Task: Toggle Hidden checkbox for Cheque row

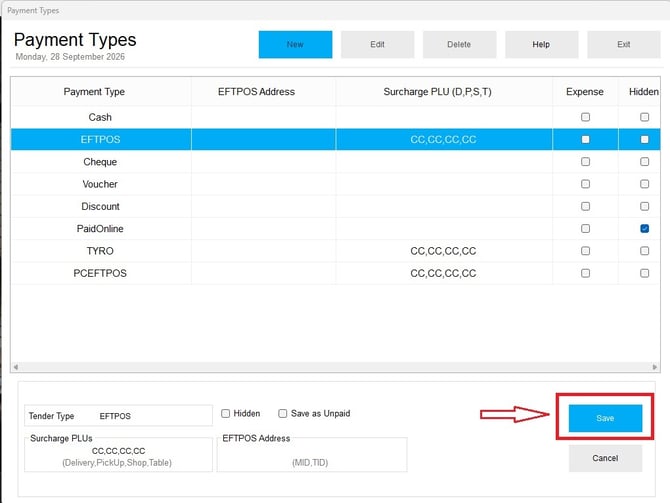Action: [644, 162]
